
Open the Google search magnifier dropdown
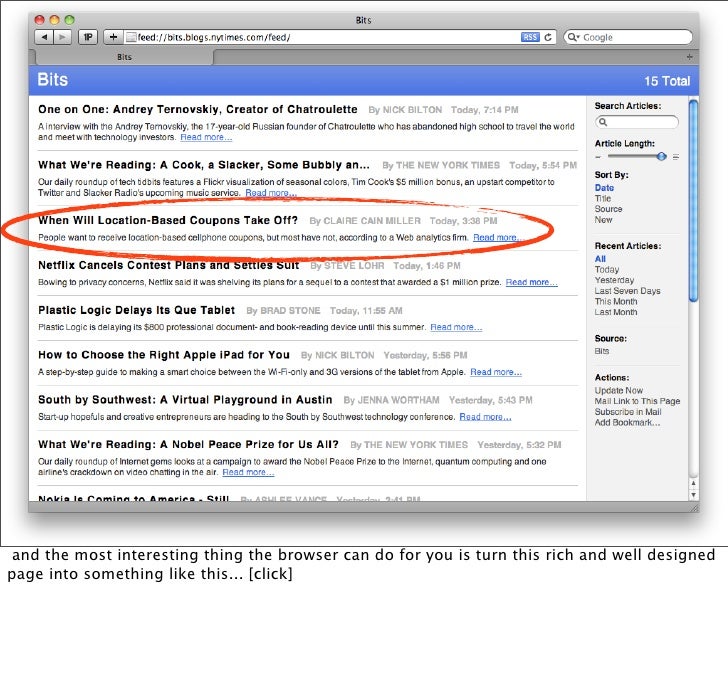574,37
